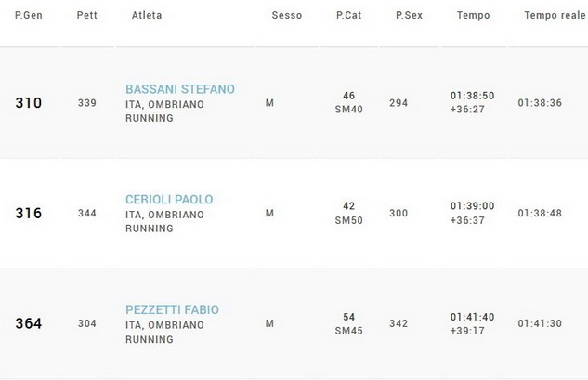Viewport: 588px width, 380px height.
Task: Select the row with general position 310
Action: click(29, 103)
